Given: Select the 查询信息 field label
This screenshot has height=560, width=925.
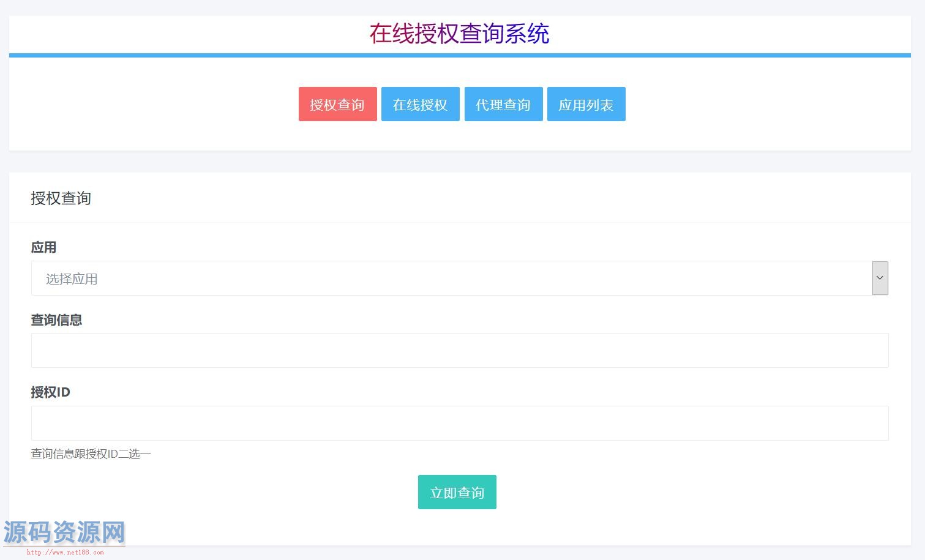Looking at the screenshot, I should (56, 320).
